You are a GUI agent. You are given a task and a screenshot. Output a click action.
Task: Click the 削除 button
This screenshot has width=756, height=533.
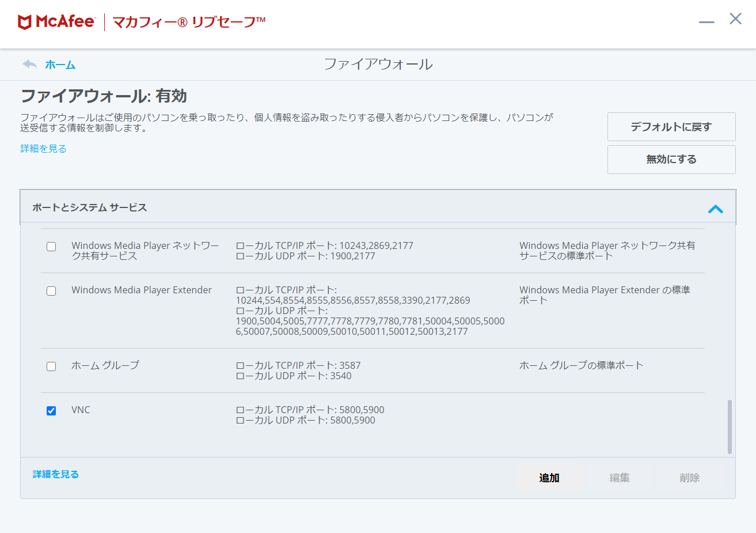point(689,478)
